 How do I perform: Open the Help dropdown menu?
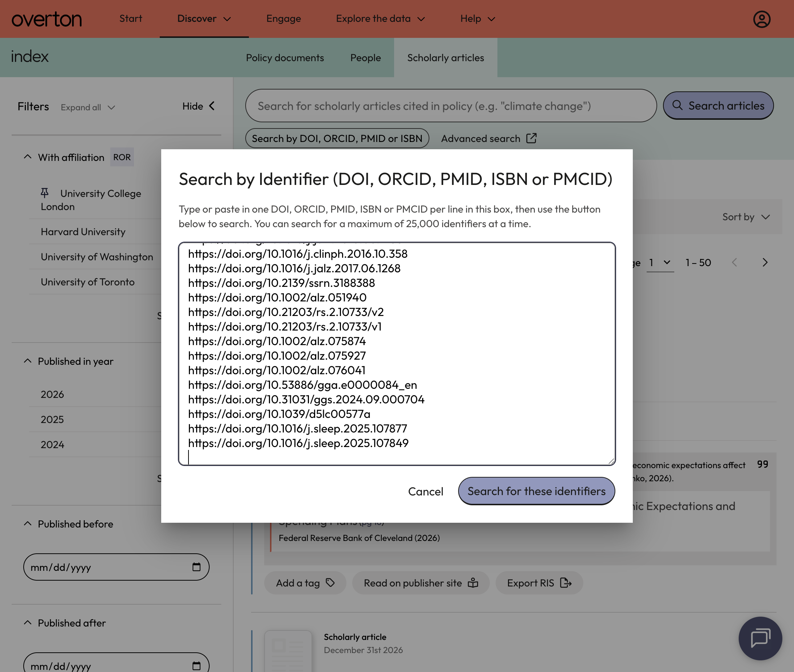click(477, 19)
